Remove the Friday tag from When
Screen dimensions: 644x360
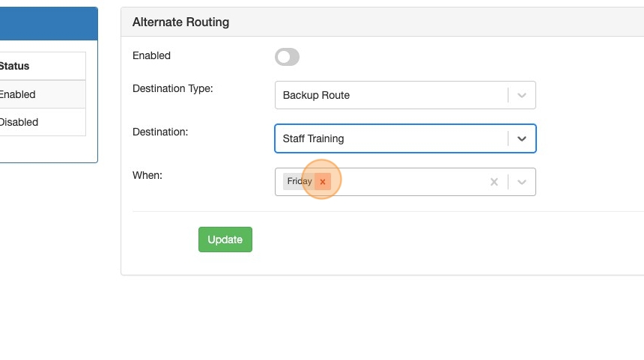323,182
